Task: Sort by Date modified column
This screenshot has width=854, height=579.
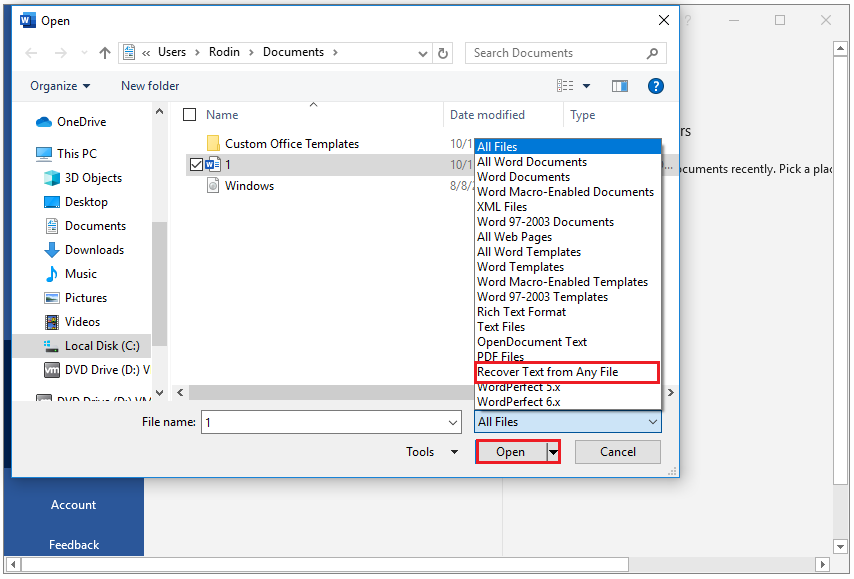Action: [487, 115]
